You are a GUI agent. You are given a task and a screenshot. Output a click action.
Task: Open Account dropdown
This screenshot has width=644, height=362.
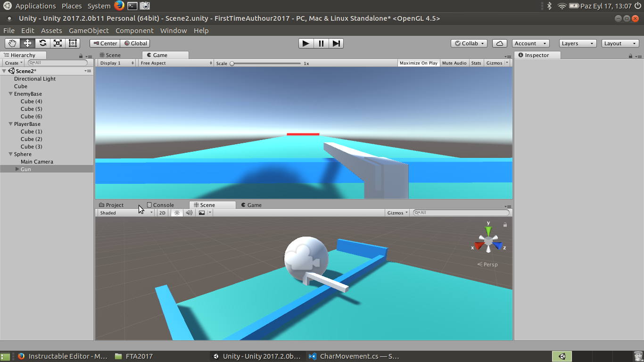tap(531, 43)
